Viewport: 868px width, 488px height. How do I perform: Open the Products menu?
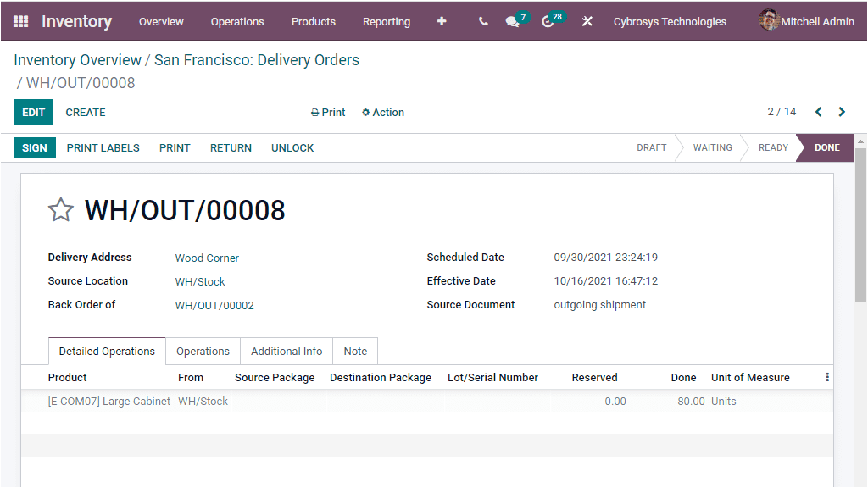click(x=313, y=22)
